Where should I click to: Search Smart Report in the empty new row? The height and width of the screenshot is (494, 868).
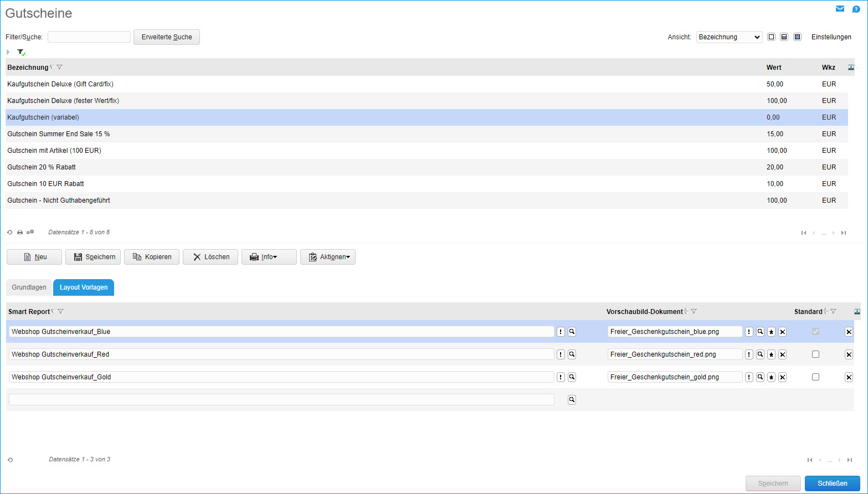coord(572,400)
